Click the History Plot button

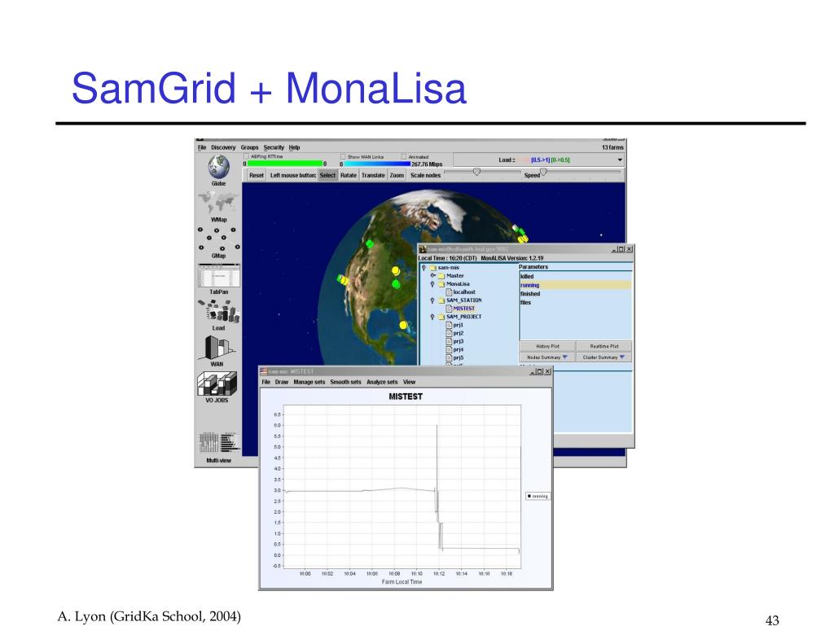547,346
